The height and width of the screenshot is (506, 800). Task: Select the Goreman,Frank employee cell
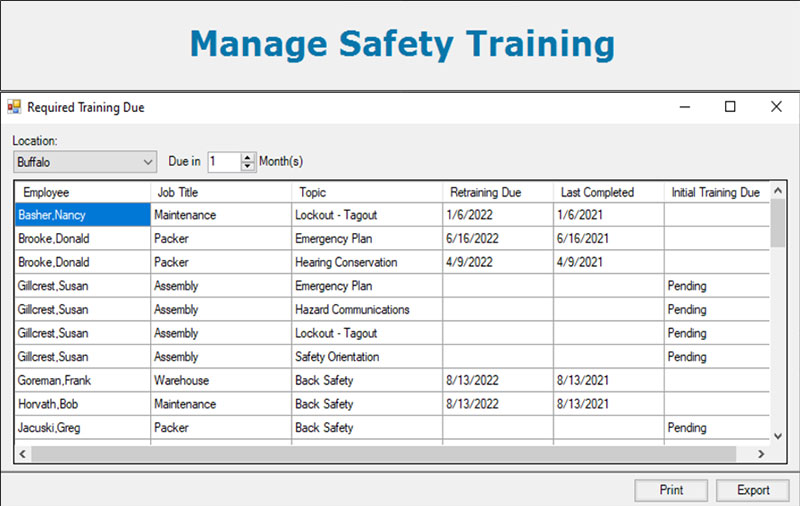(83, 381)
